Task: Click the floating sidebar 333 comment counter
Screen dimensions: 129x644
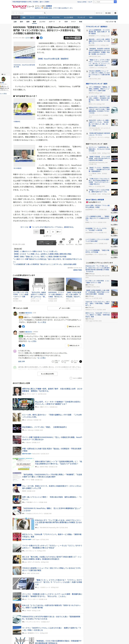Action: (4, 74)
